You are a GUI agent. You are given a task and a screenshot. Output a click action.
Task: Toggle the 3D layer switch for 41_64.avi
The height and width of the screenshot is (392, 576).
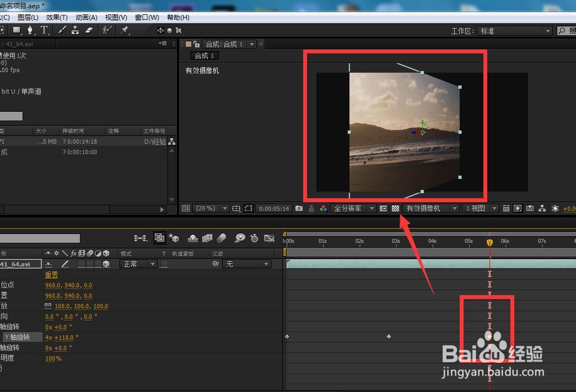(x=106, y=264)
